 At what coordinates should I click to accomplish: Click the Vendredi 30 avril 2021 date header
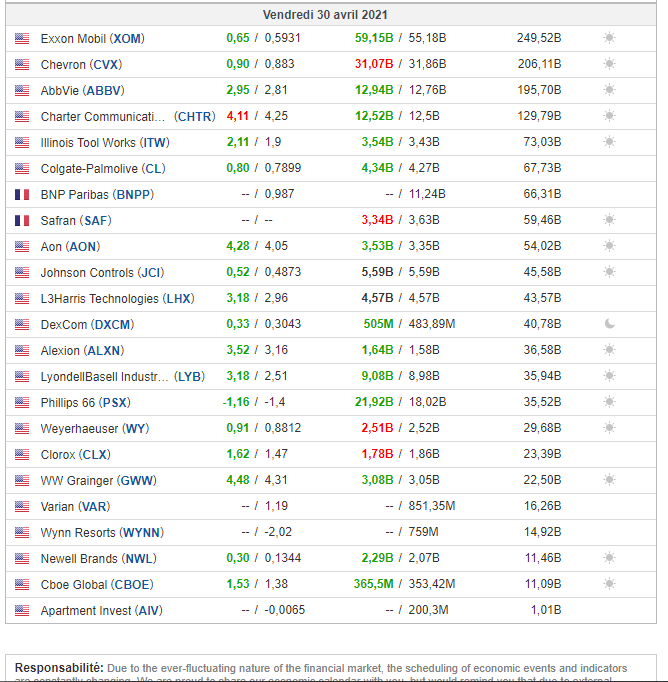[325, 15]
